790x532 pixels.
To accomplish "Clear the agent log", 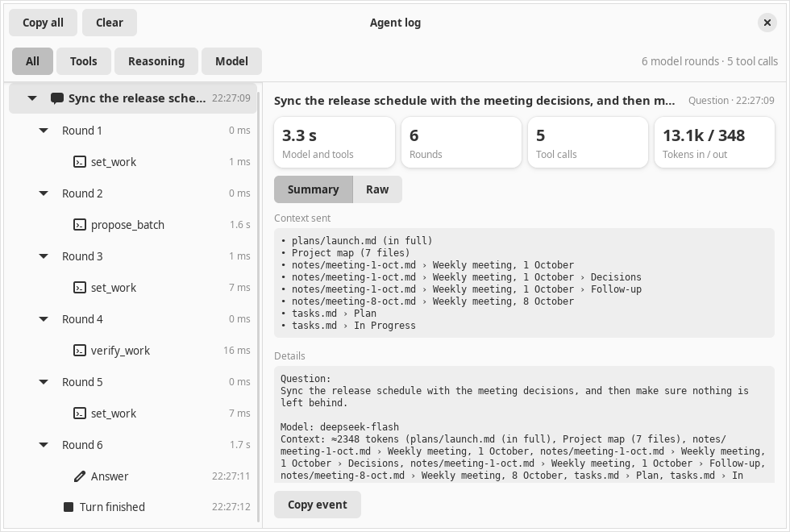I will [110, 23].
